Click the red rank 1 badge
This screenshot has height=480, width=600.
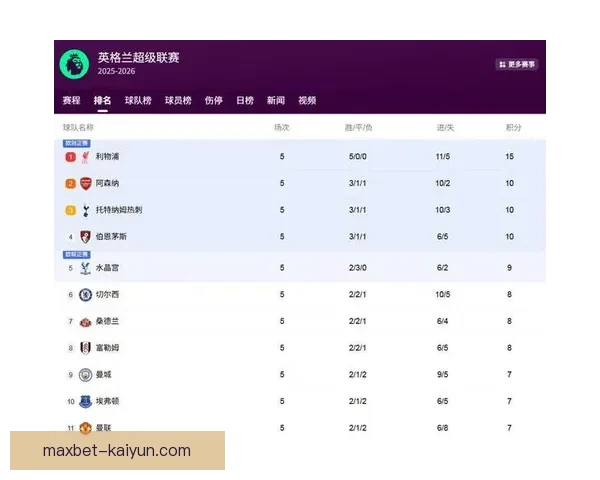[x=70, y=157]
